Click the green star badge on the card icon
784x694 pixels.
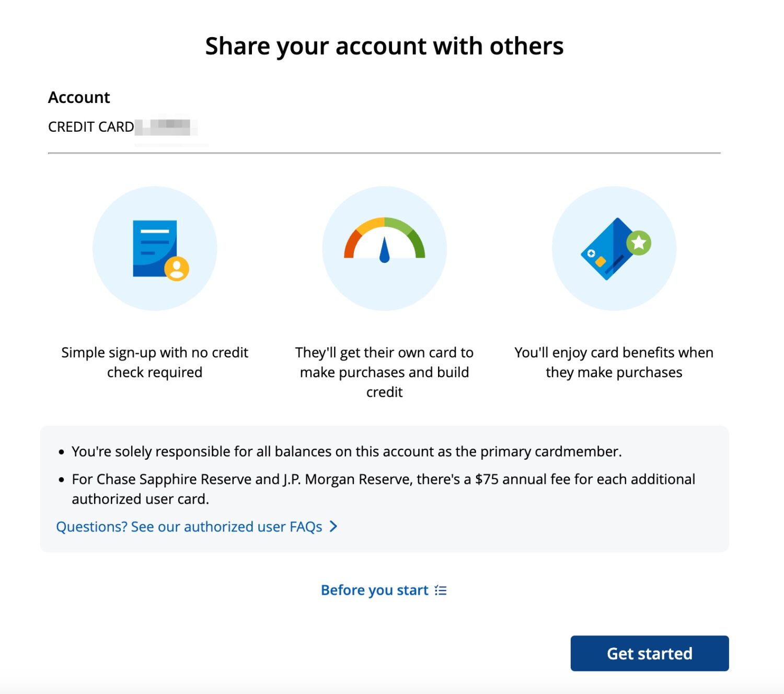(638, 242)
